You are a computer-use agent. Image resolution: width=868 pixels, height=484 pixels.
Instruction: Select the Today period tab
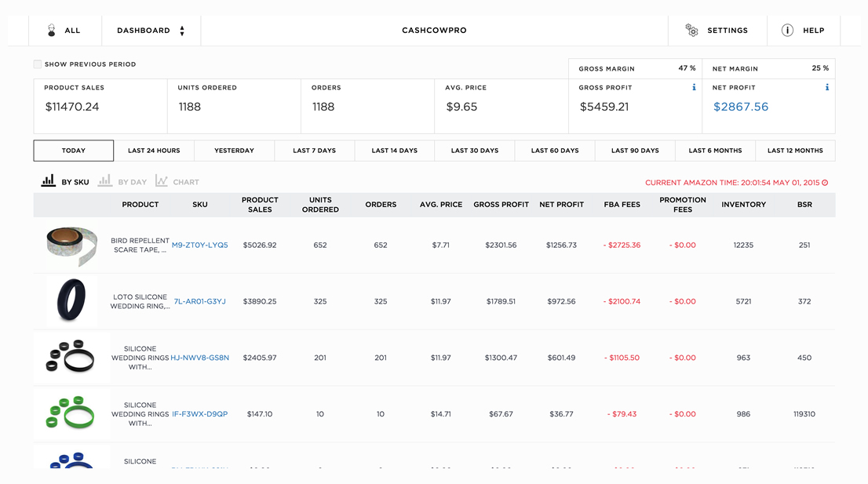[x=74, y=151]
